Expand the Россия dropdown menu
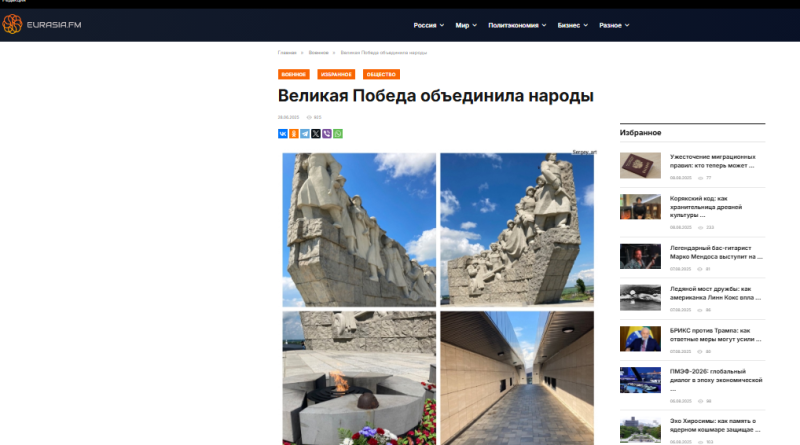The height and width of the screenshot is (445, 800). [429, 25]
